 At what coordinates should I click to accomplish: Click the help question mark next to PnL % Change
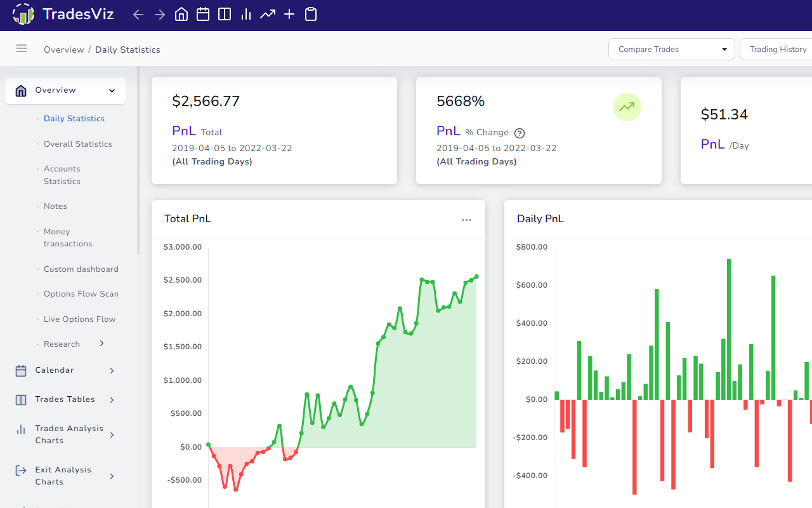[x=519, y=133]
